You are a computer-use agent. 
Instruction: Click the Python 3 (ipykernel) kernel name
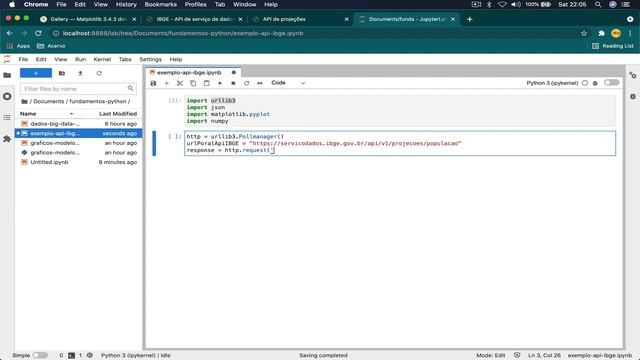click(x=552, y=83)
